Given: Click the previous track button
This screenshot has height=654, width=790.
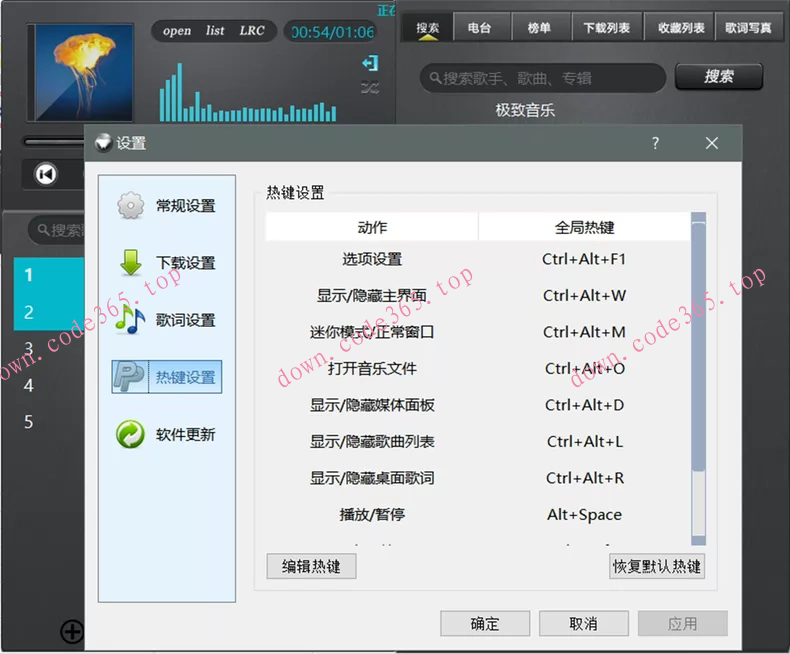Looking at the screenshot, I should point(46,174).
